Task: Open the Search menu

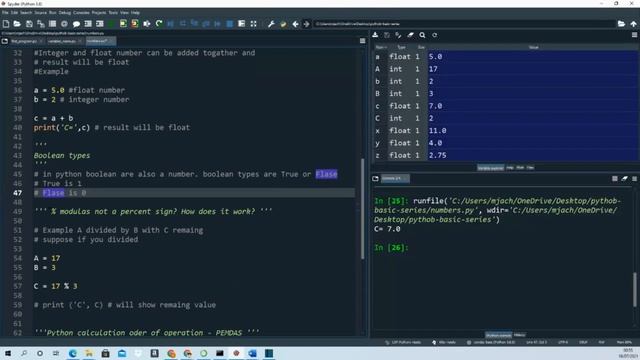Action: (x=26, y=13)
